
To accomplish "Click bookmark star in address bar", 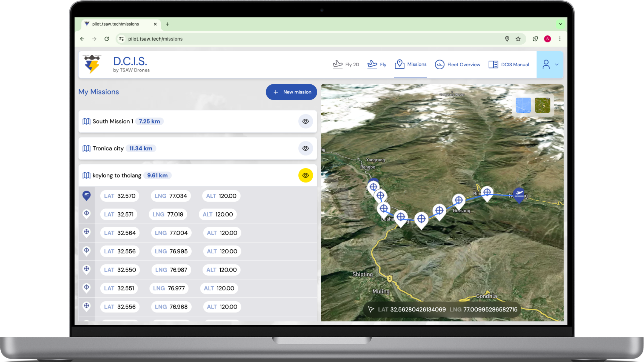I will pos(518,39).
